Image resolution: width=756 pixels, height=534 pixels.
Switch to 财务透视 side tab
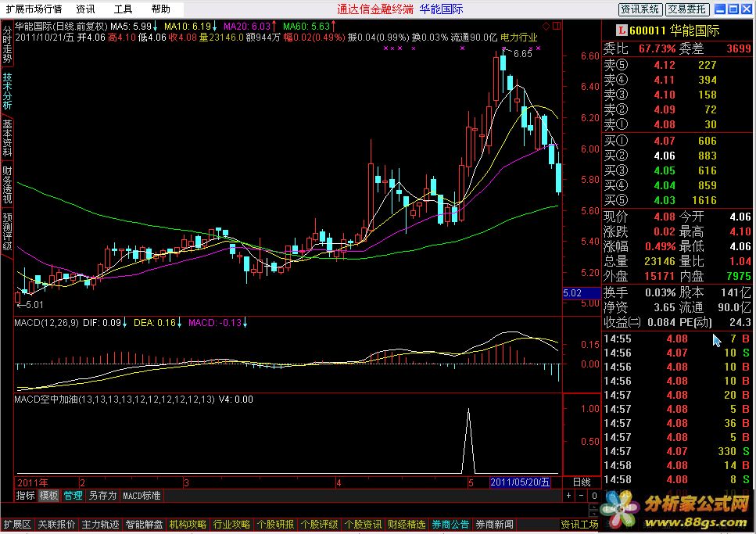point(7,185)
